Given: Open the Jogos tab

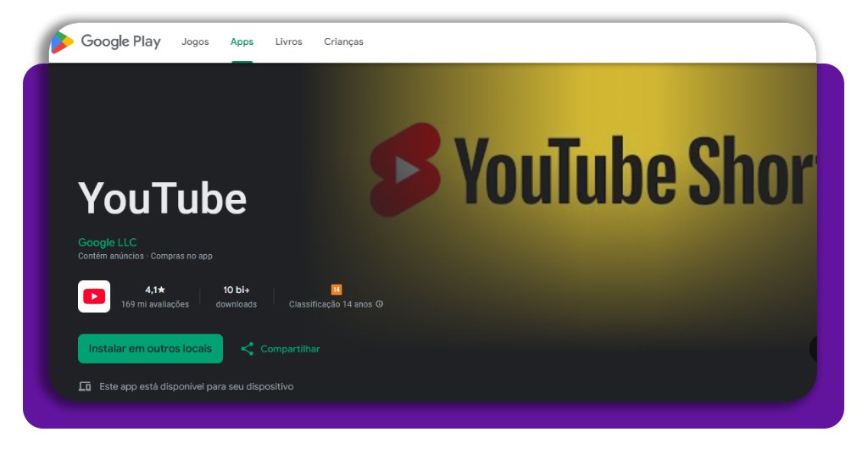Looking at the screenshot, I should (x=195, y=42).
